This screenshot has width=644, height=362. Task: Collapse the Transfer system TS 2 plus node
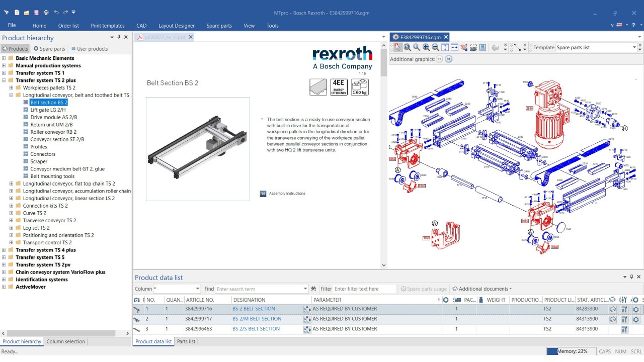[x=4, y=80]
